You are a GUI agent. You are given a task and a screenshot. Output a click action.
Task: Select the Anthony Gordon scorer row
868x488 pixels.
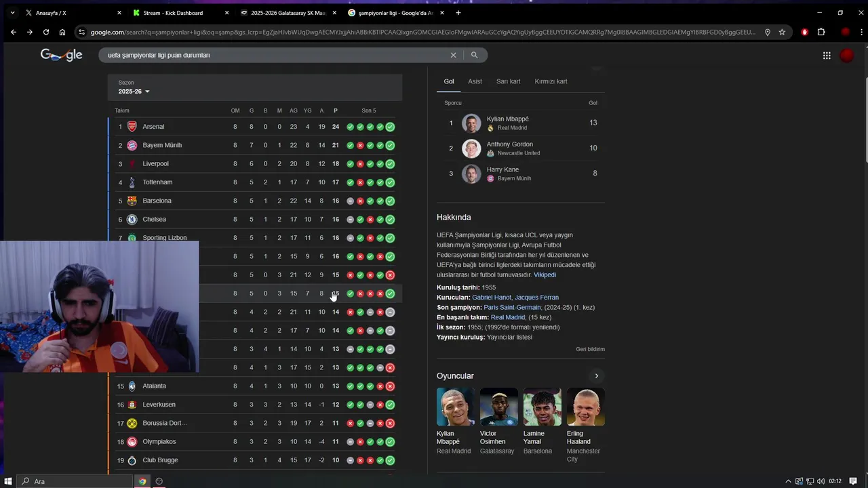pyautogui.click(x=521, y=148)
